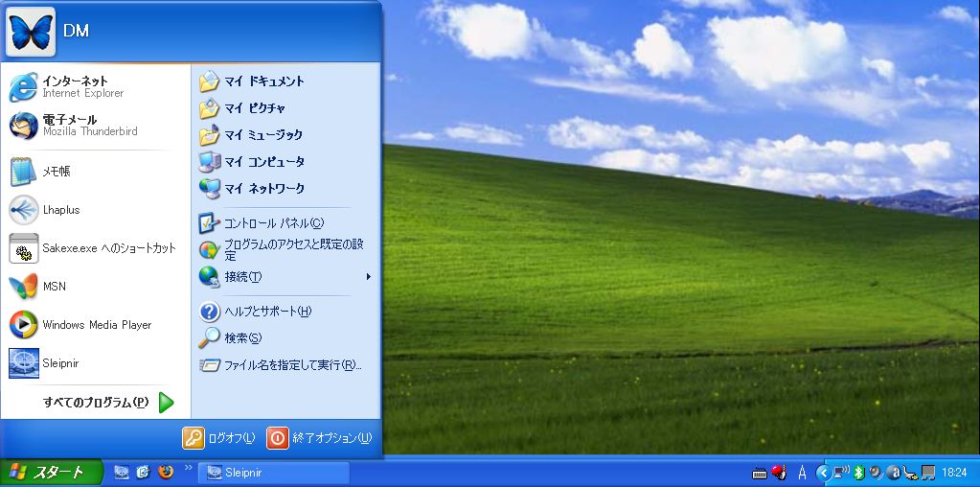Launch MSN from the pinned list
This screenshot has width=980, height=487.
(95, 287)
